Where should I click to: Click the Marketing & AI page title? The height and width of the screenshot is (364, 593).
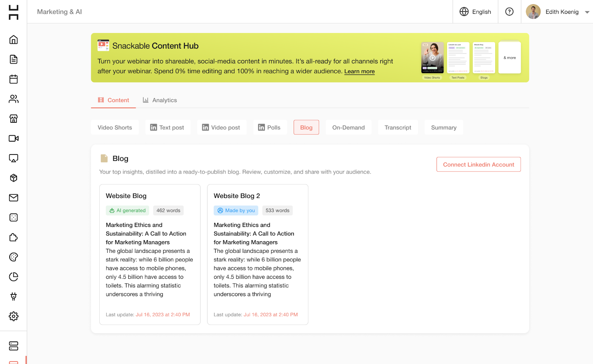(59, 12)
